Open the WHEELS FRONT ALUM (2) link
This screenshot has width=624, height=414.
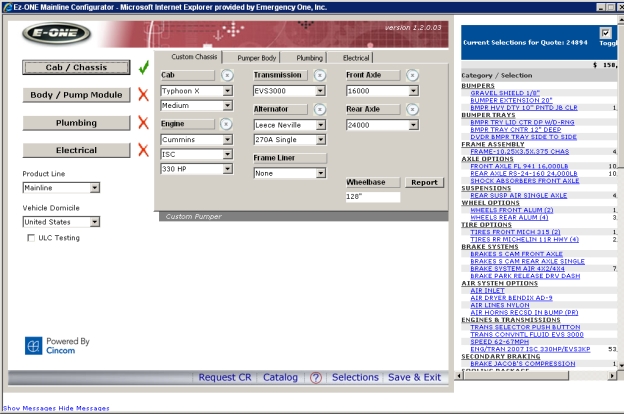coord(511,210)
